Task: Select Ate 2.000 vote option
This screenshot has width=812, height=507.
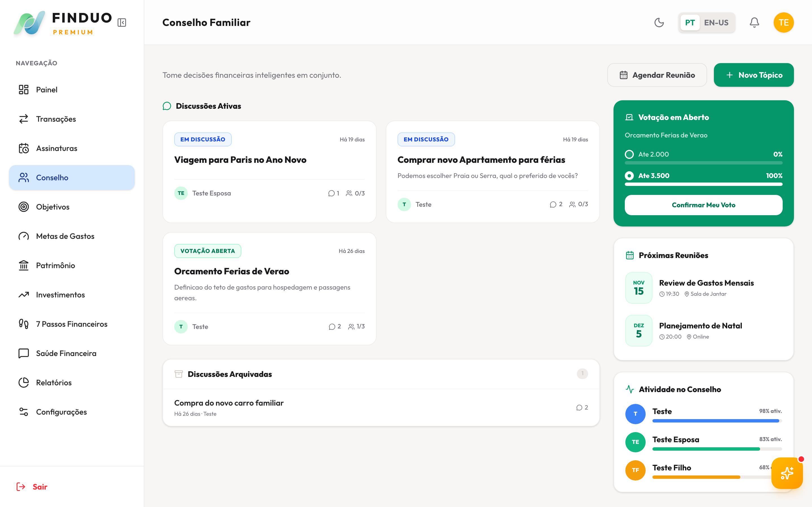Action: [x=630, y=154]
